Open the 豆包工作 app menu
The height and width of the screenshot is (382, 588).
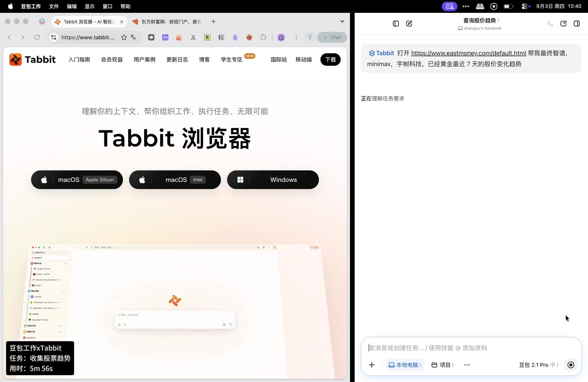31,6
